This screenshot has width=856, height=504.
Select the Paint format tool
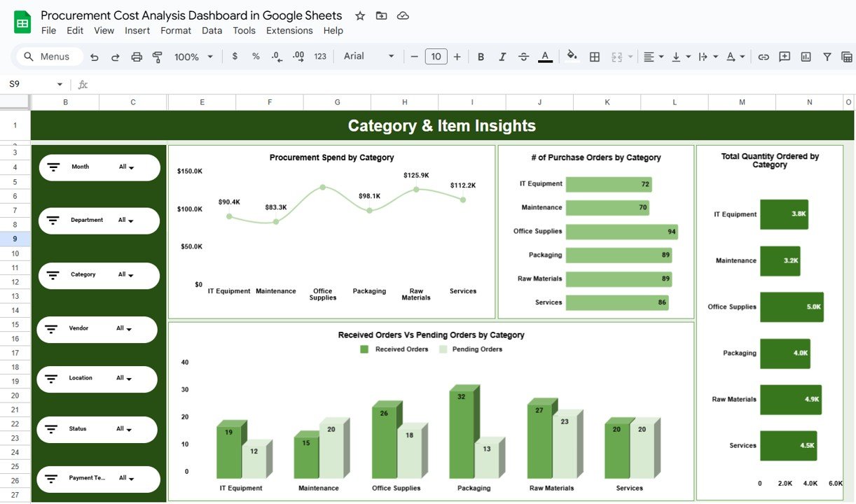[158, 57]
